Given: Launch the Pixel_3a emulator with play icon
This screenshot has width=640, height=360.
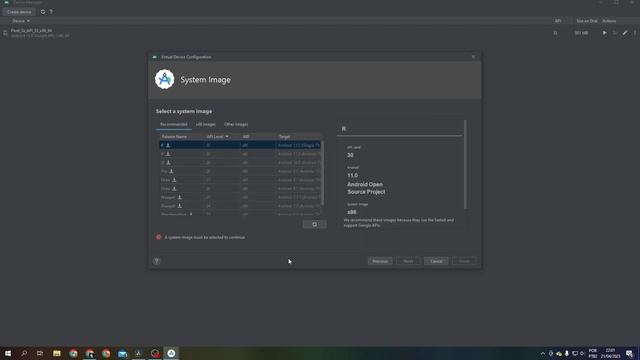Looking at the screenshot, I should [604, 33].
